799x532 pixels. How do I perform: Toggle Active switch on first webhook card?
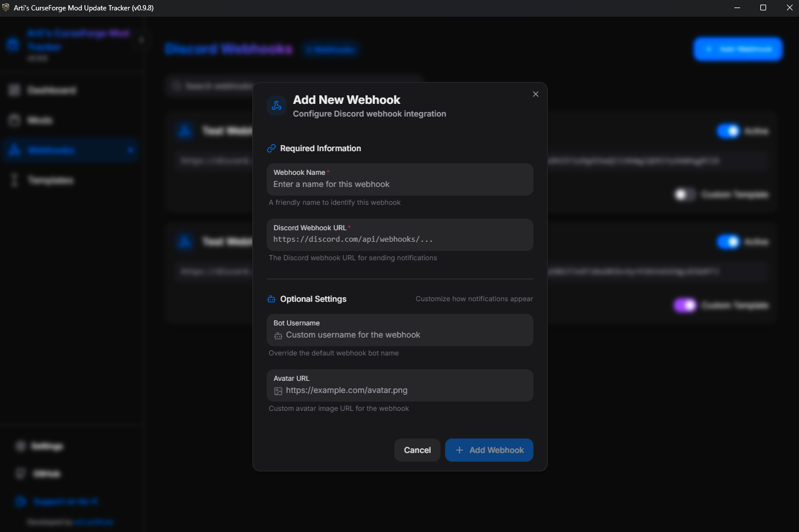pyautogui.click(x=729, y=131)
